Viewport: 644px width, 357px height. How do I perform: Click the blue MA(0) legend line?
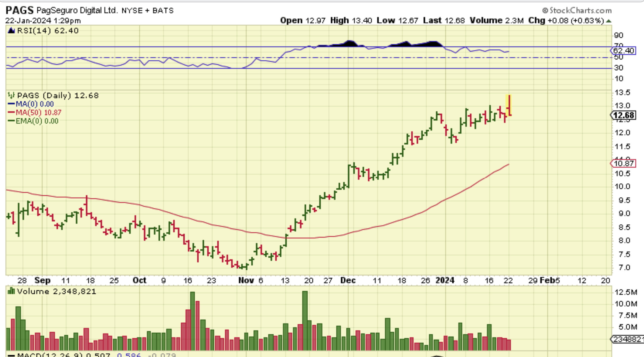11,104
